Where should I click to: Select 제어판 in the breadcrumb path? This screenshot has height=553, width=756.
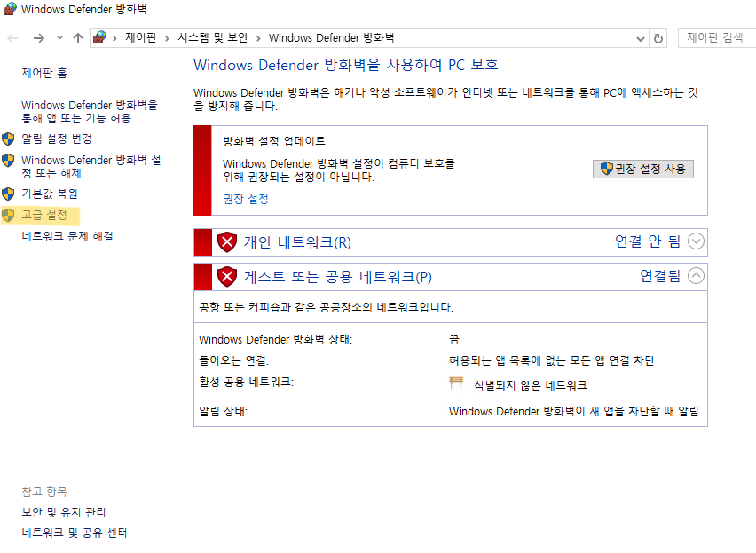click(141, 37)
